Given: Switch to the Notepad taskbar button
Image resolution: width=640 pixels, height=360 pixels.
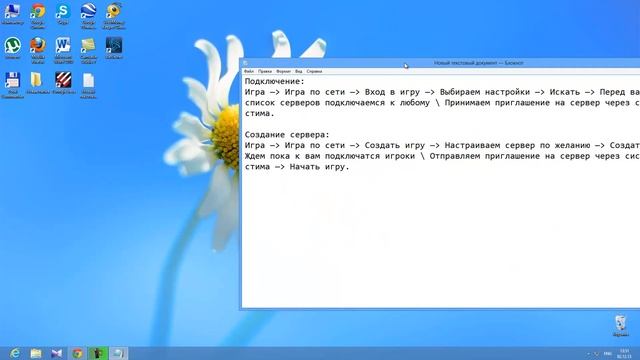Looking at the screenshot, I should click(118, 353).
